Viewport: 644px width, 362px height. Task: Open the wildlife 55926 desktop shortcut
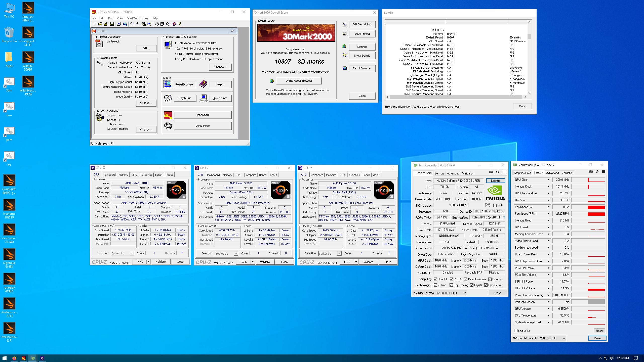click(28, 61)
